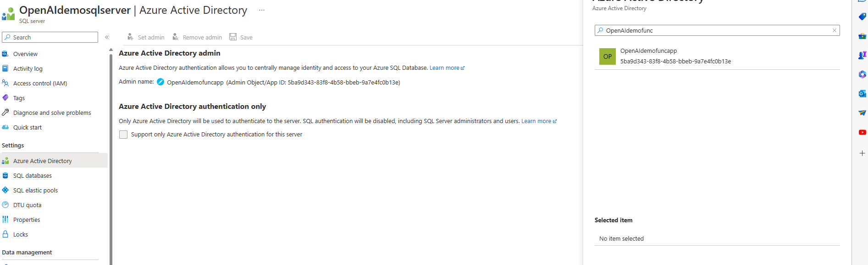Click the green OP avatar for OpenAIdemofuncapp
The width and height of the screenshot is (868, 265).
(607, 56)
